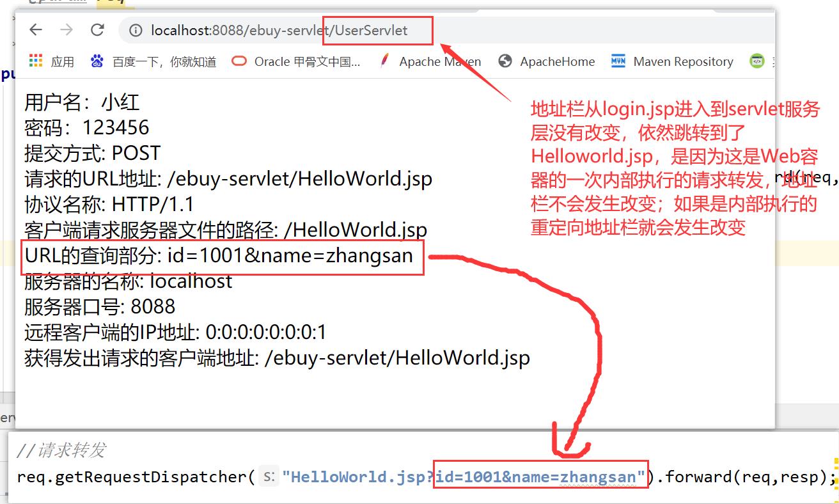The width and height of the screenshot is (839, 504).
Task: Open Oracle 甲骨文中国 bookmark
Action: 296,61
